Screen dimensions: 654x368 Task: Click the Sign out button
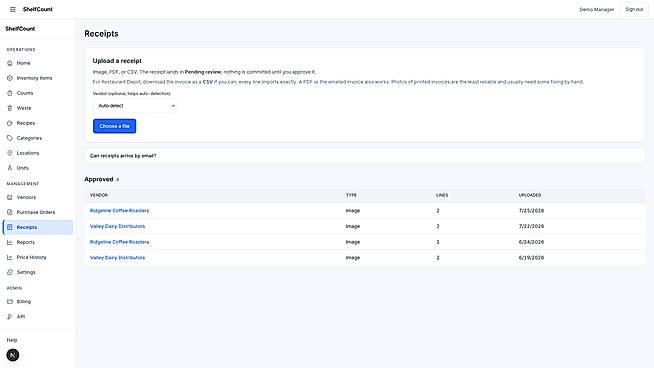tap(634, 9)
